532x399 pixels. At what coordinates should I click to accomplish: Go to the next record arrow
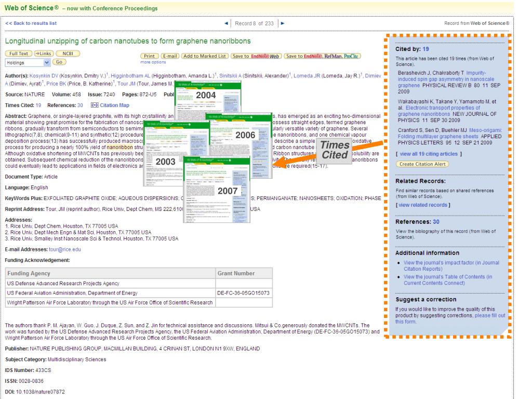(283, 23)
